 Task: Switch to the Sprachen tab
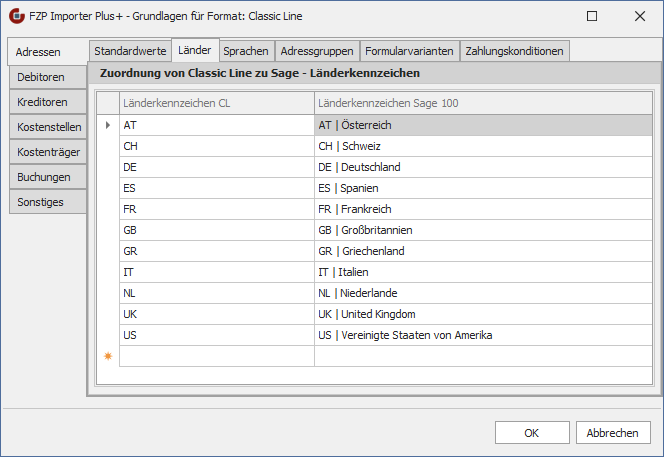(x=246, y=51)
